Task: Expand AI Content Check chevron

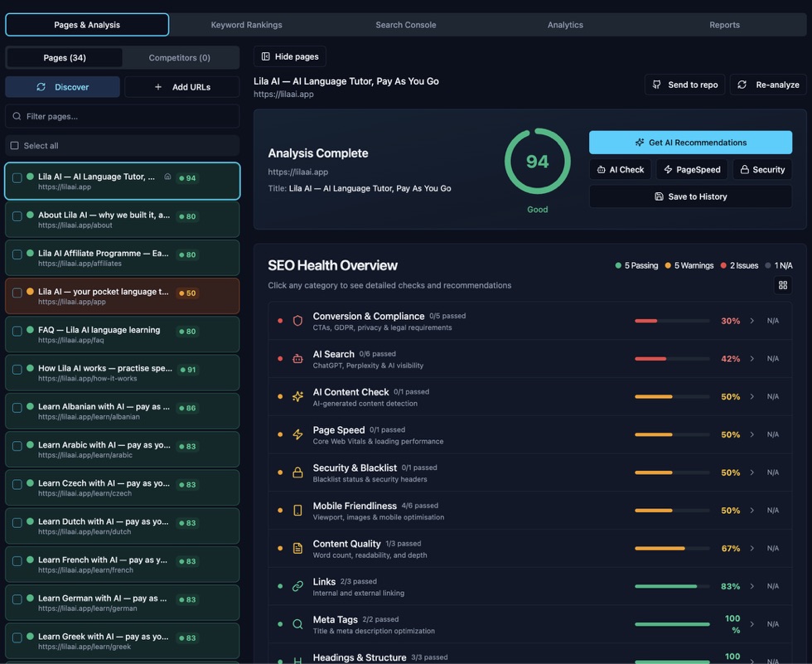Action: [x=752, y=396]
